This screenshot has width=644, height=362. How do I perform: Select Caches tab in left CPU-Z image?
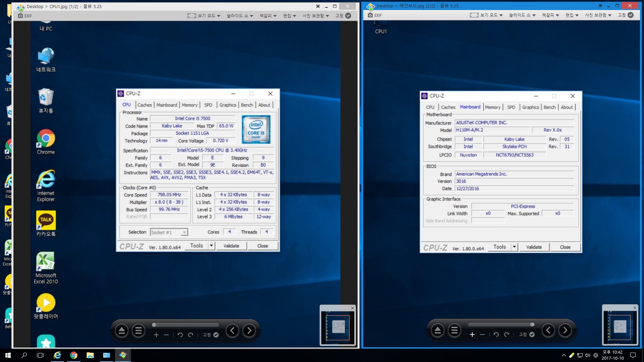coord(145,105)
